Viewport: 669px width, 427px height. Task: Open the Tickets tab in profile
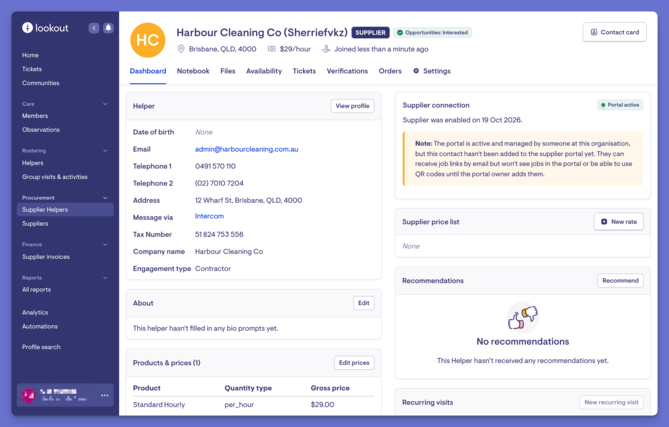click(x=304, y=71)
